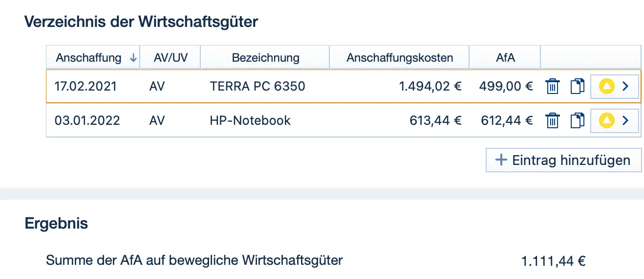Image resolution: width=644 pixels, height=279 pixels.
Task: Sort by the AV/UV column header
Action: (x=170, y=58)
